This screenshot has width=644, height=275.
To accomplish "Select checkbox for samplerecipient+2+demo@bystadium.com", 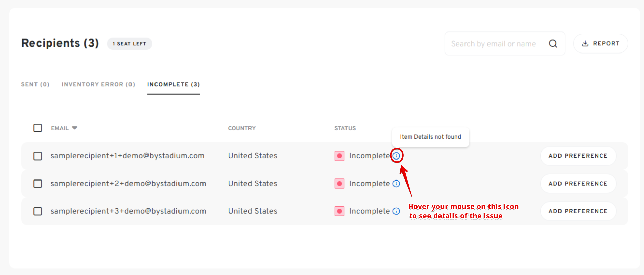I will pos(38,184).
